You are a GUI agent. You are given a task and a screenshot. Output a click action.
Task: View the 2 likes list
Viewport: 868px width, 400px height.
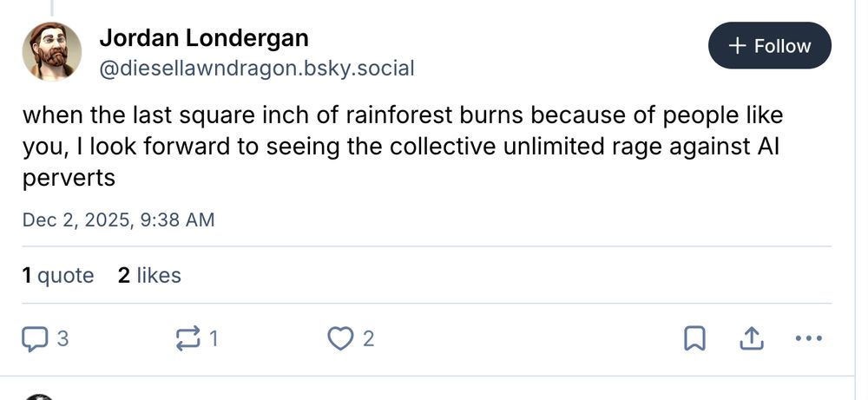click(149, 275)
